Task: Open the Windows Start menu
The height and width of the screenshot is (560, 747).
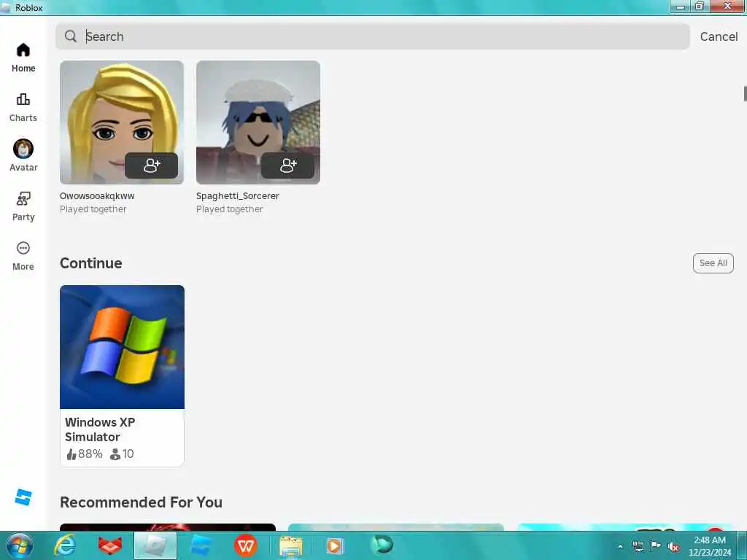Action: pos(20,545)
